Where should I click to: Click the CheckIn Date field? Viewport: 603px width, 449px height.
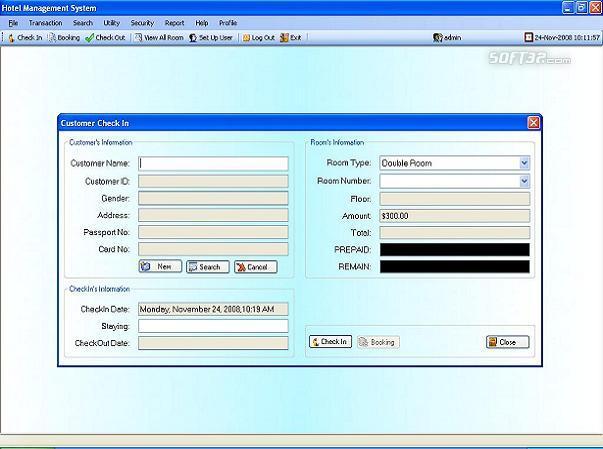pos(213,309)
